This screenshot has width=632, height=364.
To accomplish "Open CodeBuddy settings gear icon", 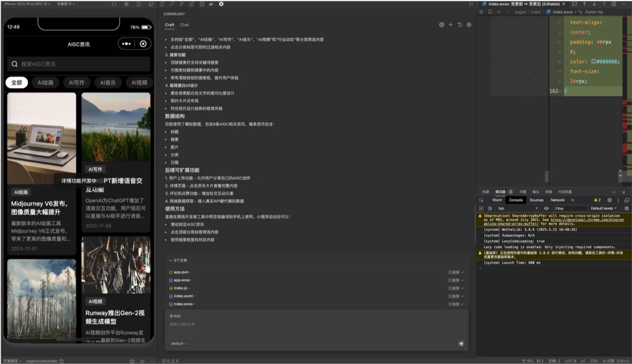I will pyautogui.click(x=442, y=25).
